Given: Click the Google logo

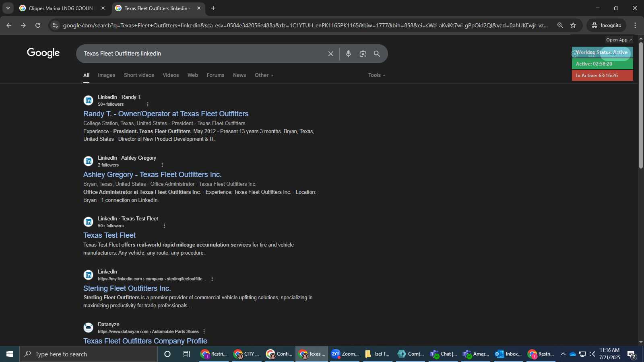Looking at the screenshot, I should coord(43,53).
